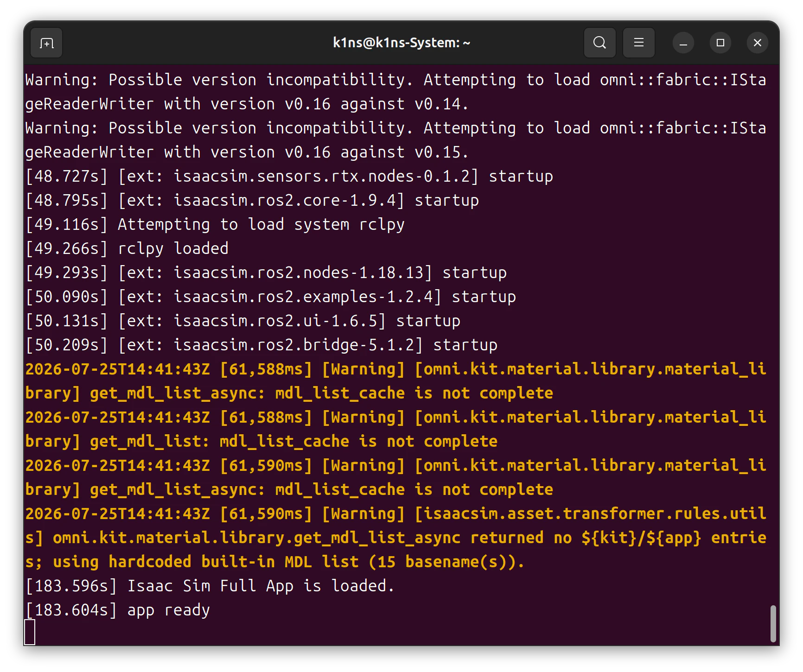Click the 'against v0.15.' warning text

[x=405, y=152]
